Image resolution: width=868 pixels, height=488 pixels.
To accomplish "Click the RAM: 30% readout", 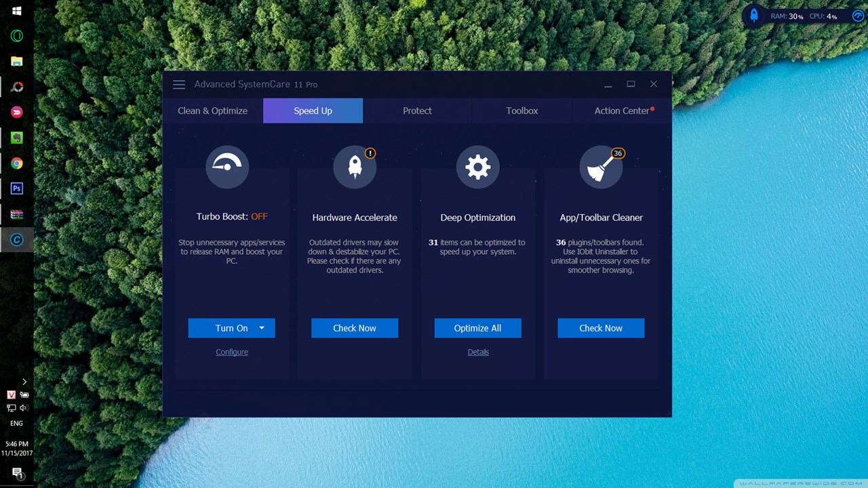I will [x=787, y=16].
